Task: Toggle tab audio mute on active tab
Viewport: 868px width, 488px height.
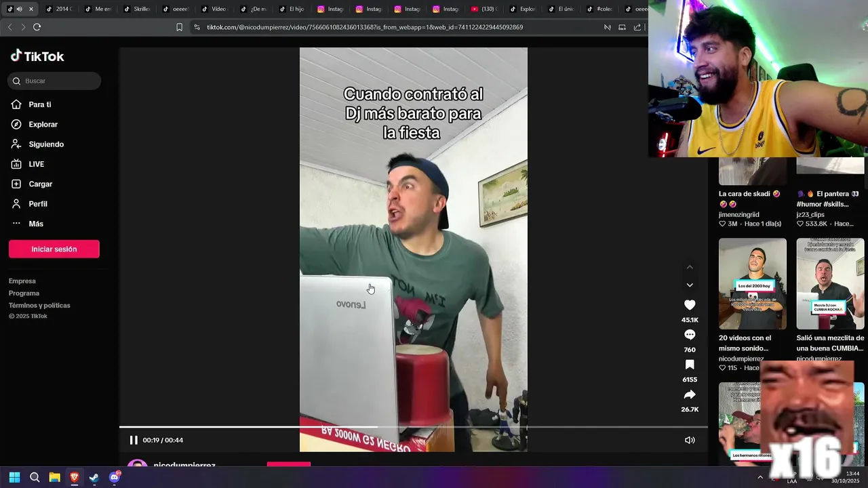Action: click(20, 9)
